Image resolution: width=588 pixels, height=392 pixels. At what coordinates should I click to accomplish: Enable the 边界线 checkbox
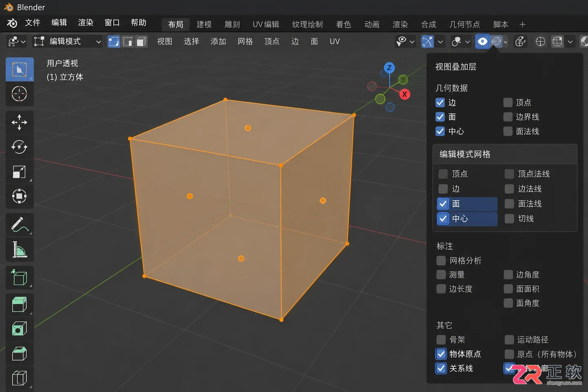[508, 117]
